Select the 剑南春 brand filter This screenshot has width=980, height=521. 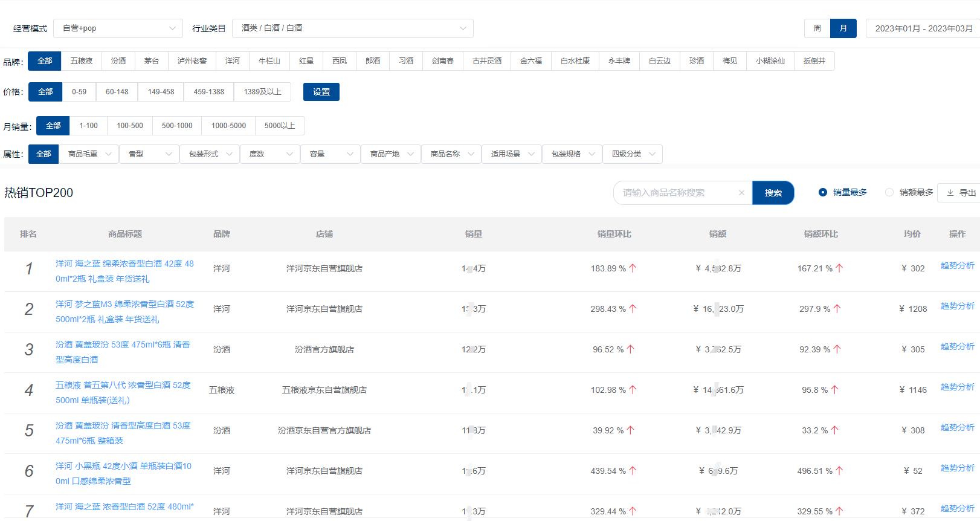point(443,61)
